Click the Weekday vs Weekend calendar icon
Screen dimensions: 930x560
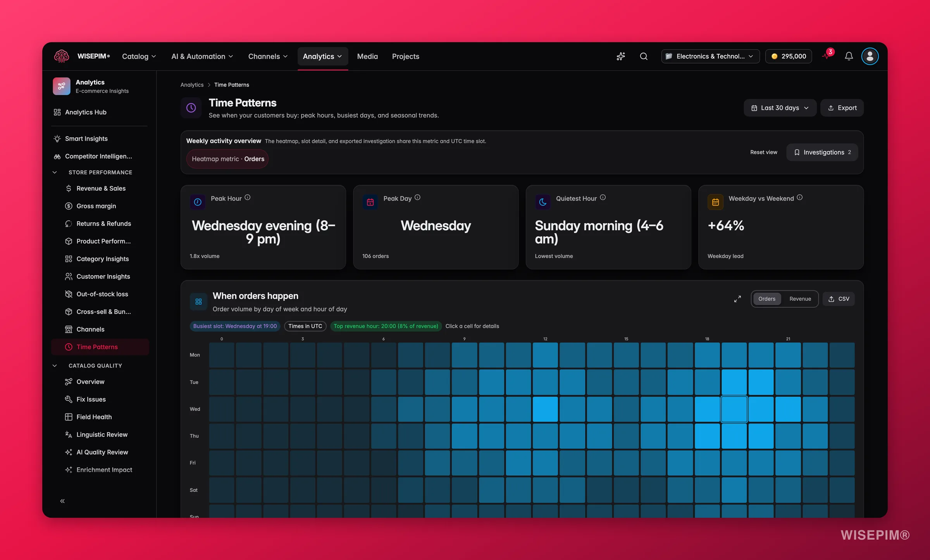715,202
